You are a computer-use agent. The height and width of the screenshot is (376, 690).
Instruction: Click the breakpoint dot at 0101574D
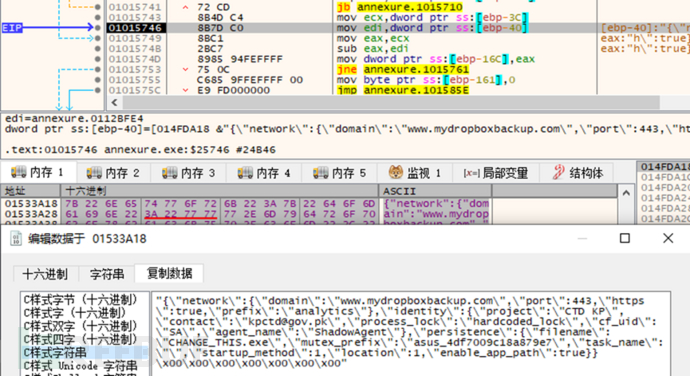[98, 59]
